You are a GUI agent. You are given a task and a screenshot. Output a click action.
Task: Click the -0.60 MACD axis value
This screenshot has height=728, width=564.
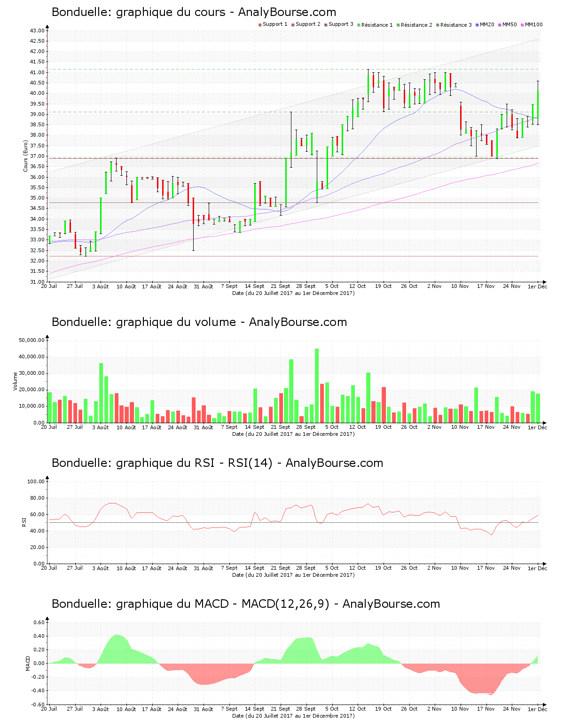[x=39, y=705]
